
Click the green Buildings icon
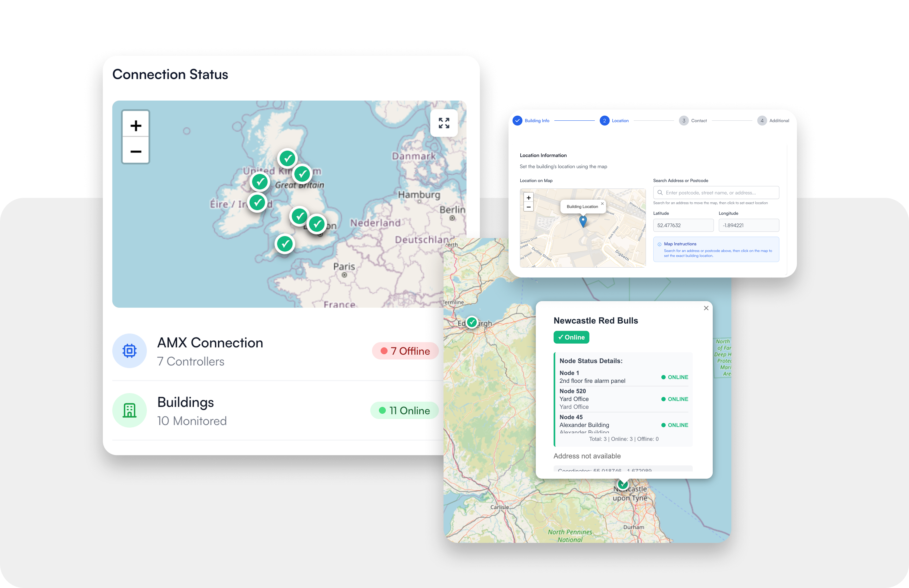[129, 410]
